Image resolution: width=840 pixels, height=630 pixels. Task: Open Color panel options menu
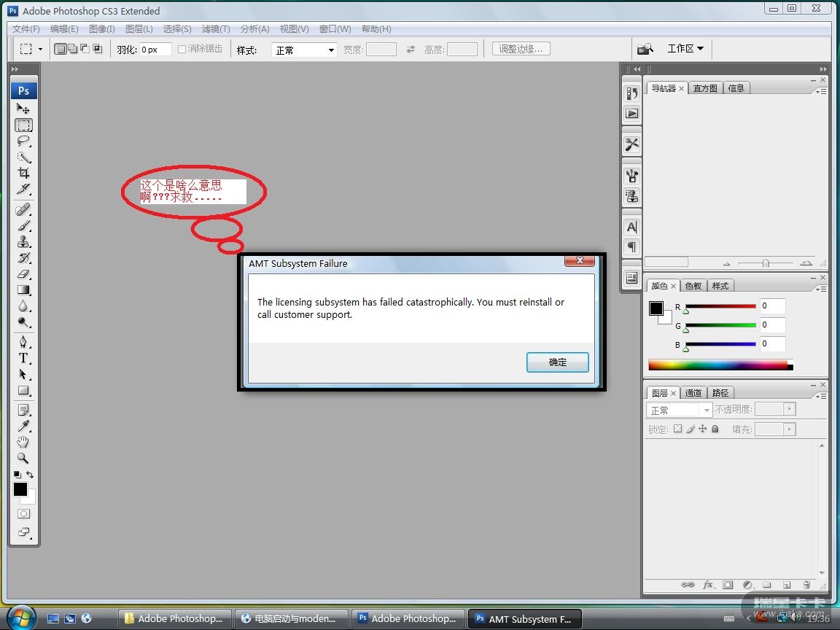821,289
